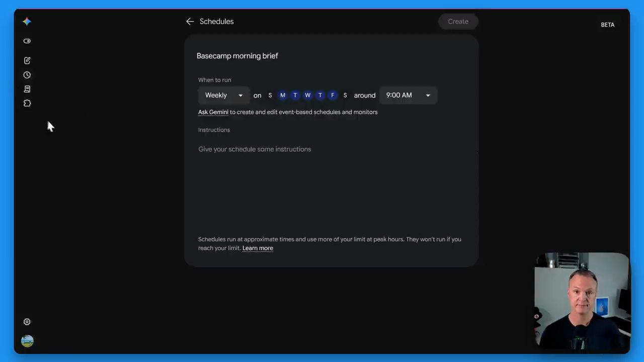Click the pill-shaped sidebar toggle icon
644x362 pixels.
click(27, 41)
